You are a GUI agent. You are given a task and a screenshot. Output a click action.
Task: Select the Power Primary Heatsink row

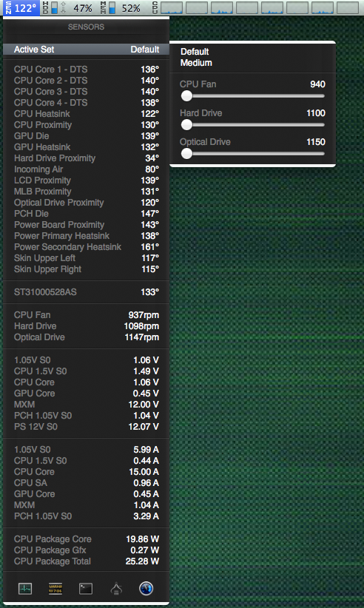click(86, 236)
